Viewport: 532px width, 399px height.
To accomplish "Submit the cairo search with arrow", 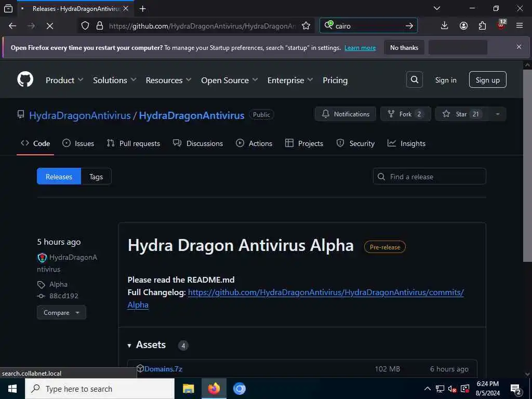I will click(409, 26).
